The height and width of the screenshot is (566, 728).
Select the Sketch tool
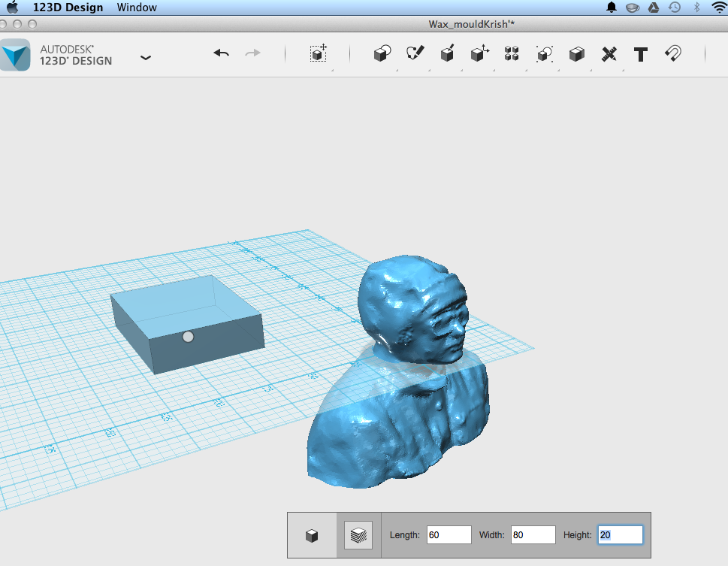point(415,53)
